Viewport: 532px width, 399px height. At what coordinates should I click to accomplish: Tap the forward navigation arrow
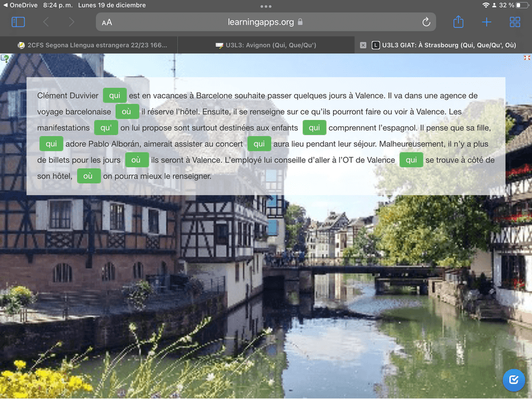(x=72, y=22)
